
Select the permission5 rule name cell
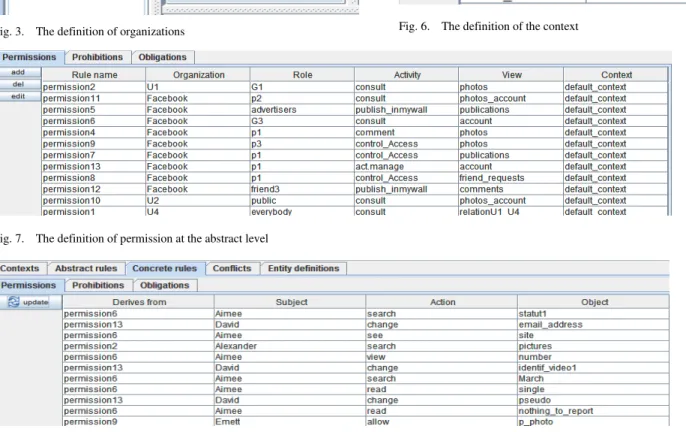click(94, 110)
